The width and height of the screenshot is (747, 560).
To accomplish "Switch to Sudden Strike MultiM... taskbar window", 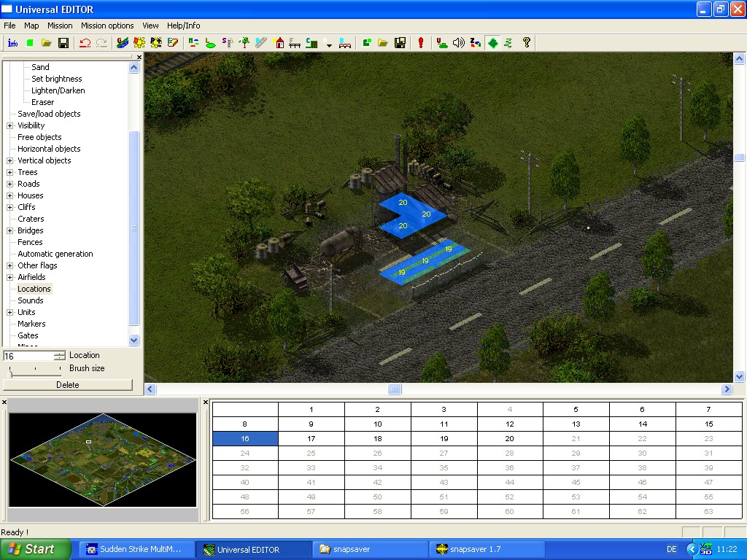I will [136, 549].
